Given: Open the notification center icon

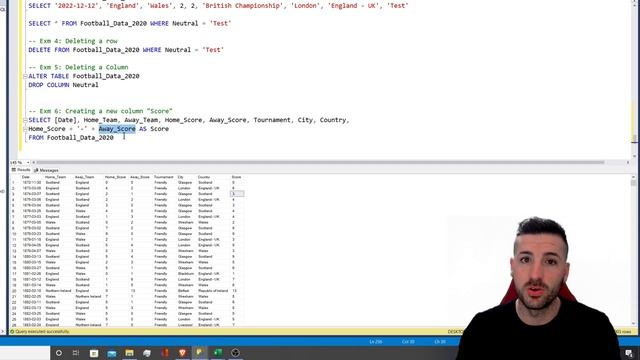Looking at the screenshot, I should click(x=629, y=353).
